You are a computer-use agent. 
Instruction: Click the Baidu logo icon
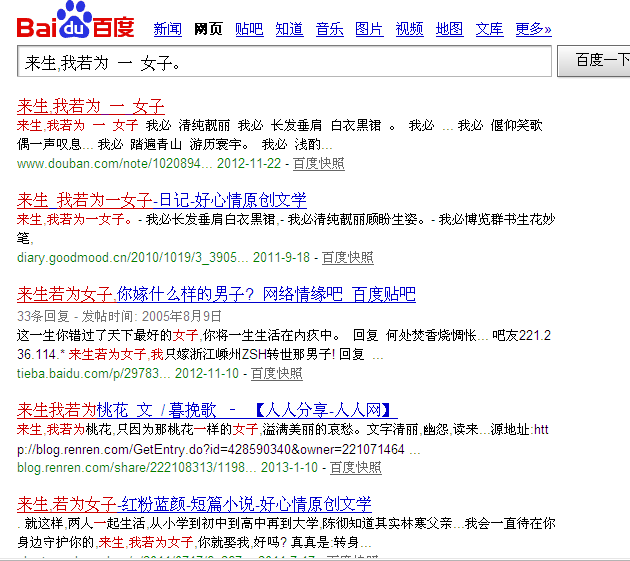pos(75,22)
